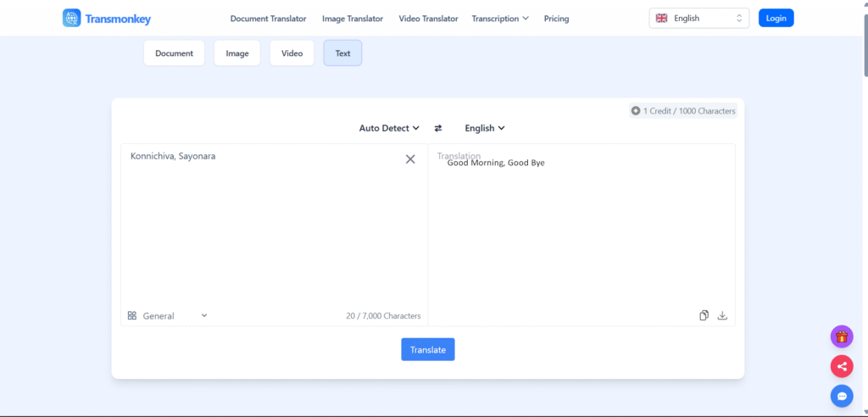Clear the source text with X
The image size is (868, 417).
pos(410,159)
